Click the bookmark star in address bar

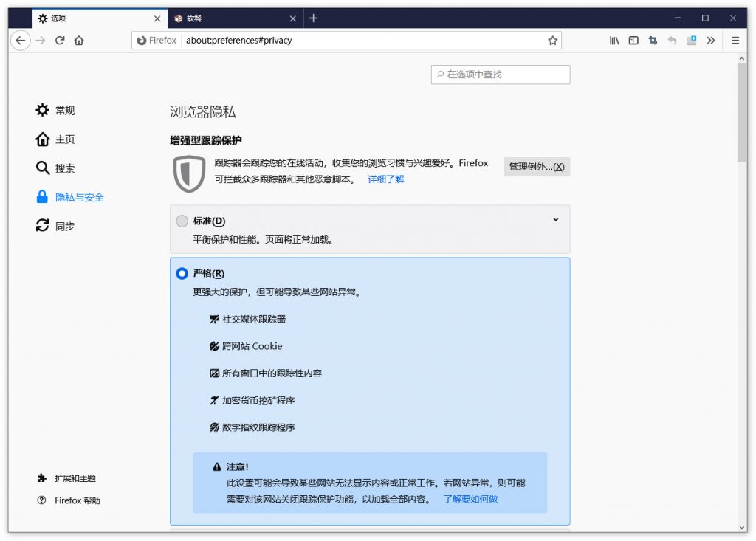click(x=552, y=41)
